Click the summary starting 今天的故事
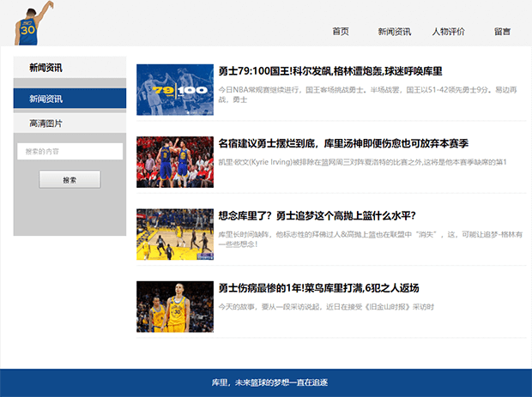The width and height of the screenshot is (532, 397). coord(326,307)
